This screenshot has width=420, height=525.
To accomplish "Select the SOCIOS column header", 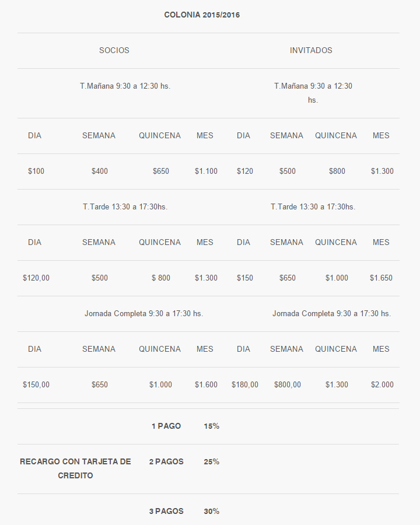I will 114,51.
